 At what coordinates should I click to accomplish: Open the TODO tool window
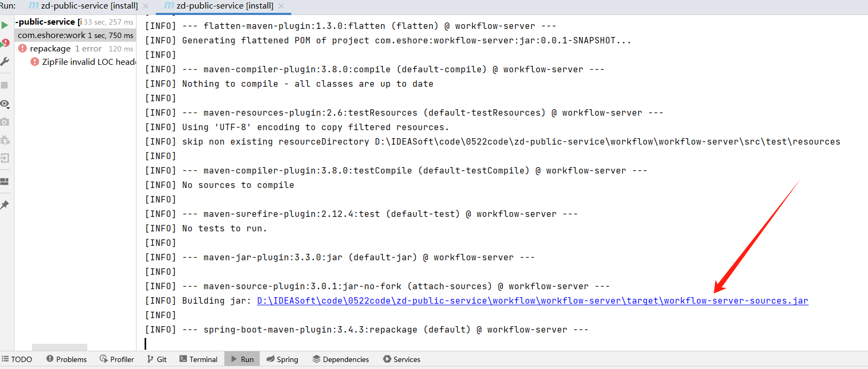[x=17, y=359]
